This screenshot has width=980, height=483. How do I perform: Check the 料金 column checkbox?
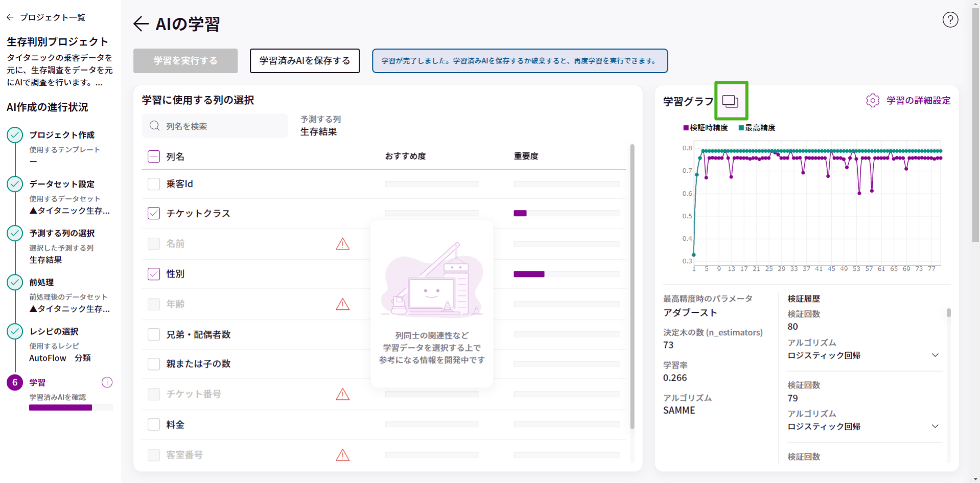[x=154, y=424]
